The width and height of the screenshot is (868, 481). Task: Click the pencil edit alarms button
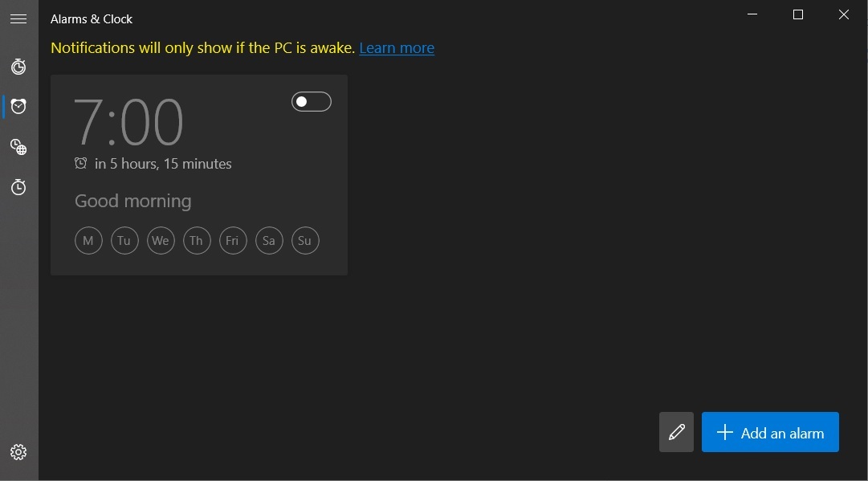point(676,433)
